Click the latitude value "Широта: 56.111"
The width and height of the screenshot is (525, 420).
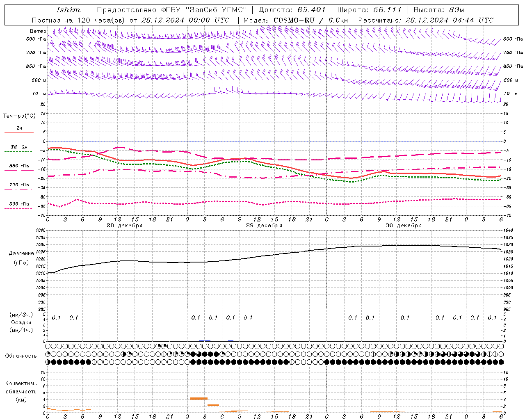click(369, 10)
